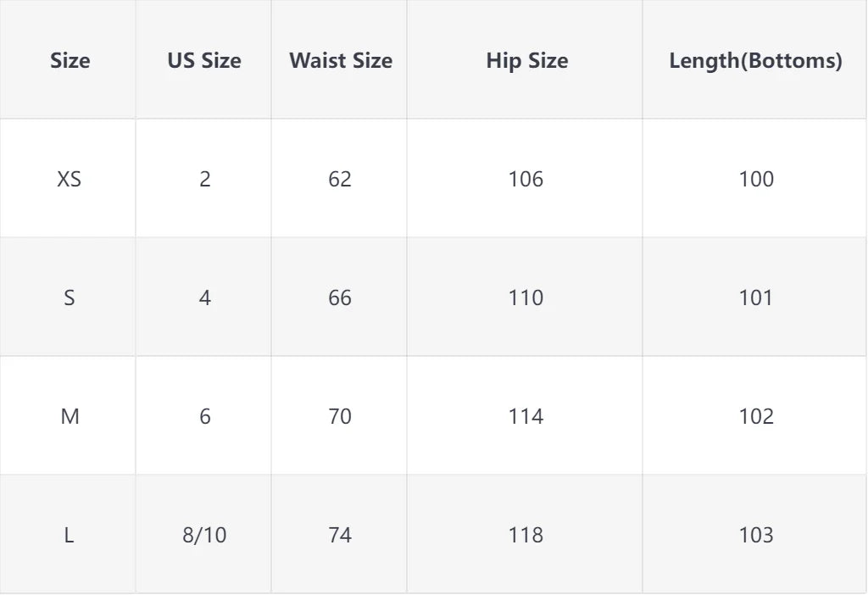868x595 pixels.
Task: Select the Hip Size header cell
Action: point(526,61)
